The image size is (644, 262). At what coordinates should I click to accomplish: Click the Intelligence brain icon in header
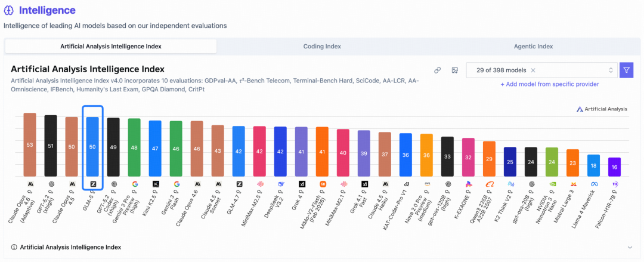9,10
